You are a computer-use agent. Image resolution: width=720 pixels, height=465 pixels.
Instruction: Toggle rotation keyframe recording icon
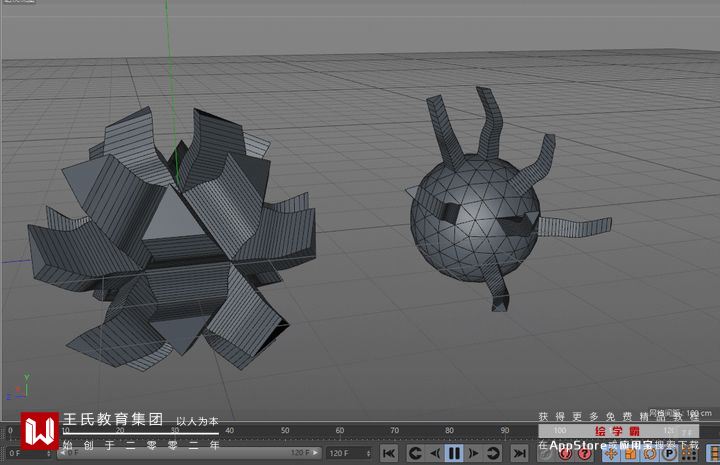click(x=650, y=454)
